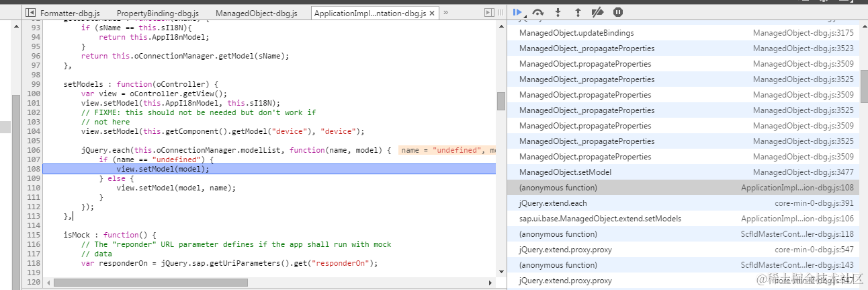Hide the debugger sidebar icon
This screenshot has width=868, height=290.
pyautogui.click(x=489, y=13)
